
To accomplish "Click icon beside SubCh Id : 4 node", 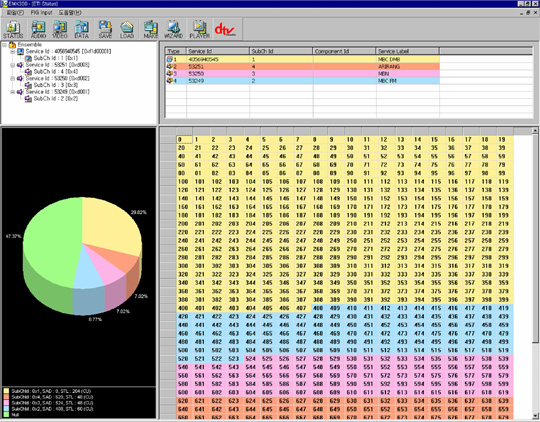I will pos(29,72).
